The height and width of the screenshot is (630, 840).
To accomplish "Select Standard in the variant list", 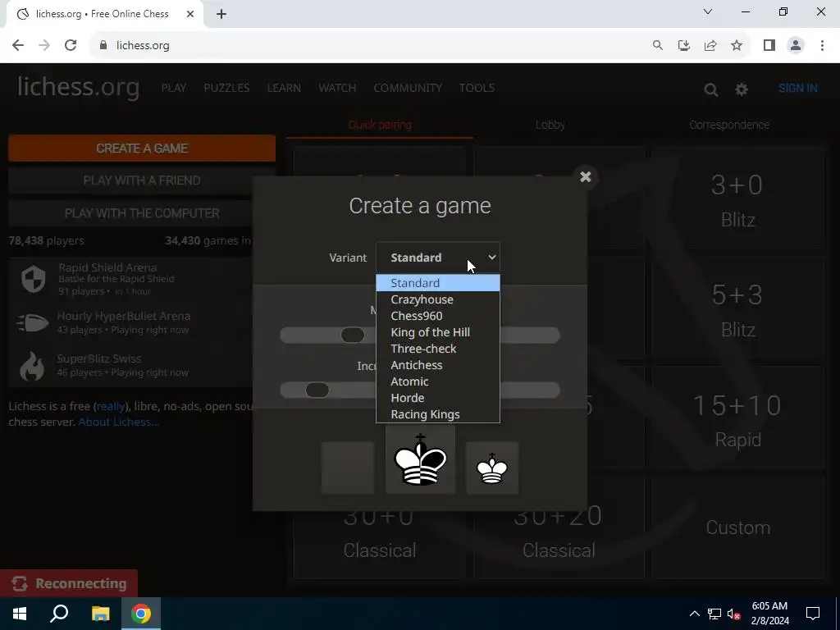I will click(x=438, y=283).
